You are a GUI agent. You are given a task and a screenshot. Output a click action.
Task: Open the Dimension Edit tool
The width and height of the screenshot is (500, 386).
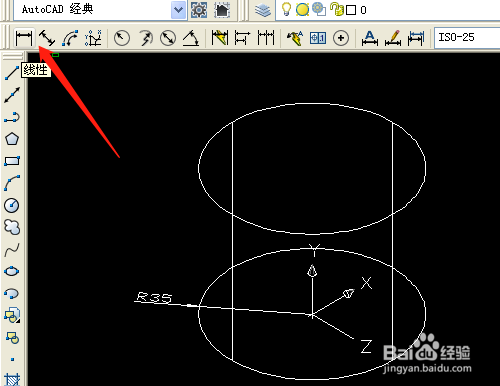pyautogui.click(x=370, y=38)
